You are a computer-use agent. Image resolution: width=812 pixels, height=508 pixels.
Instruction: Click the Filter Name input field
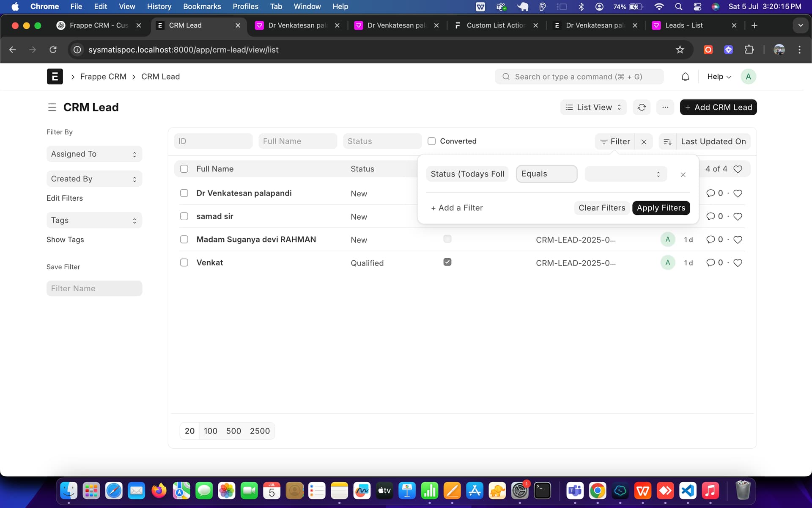(x=94, y=289)
